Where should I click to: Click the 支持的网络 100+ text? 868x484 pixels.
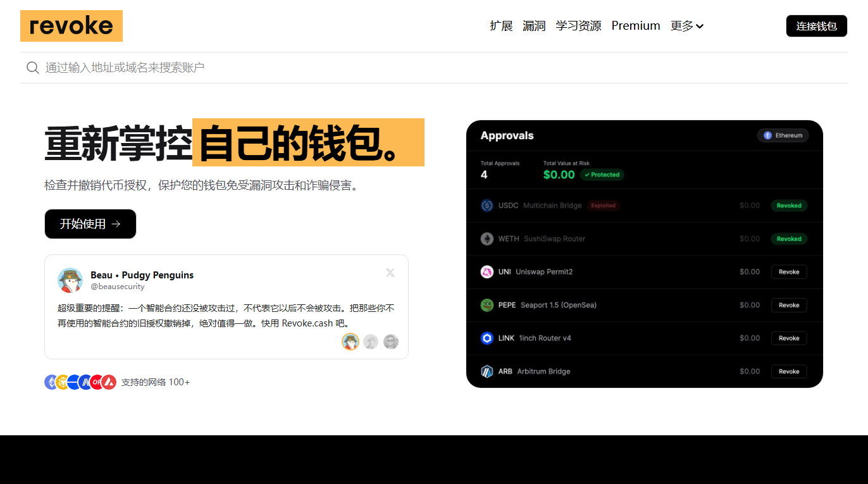pyautogui.click(x=156, y=382)
